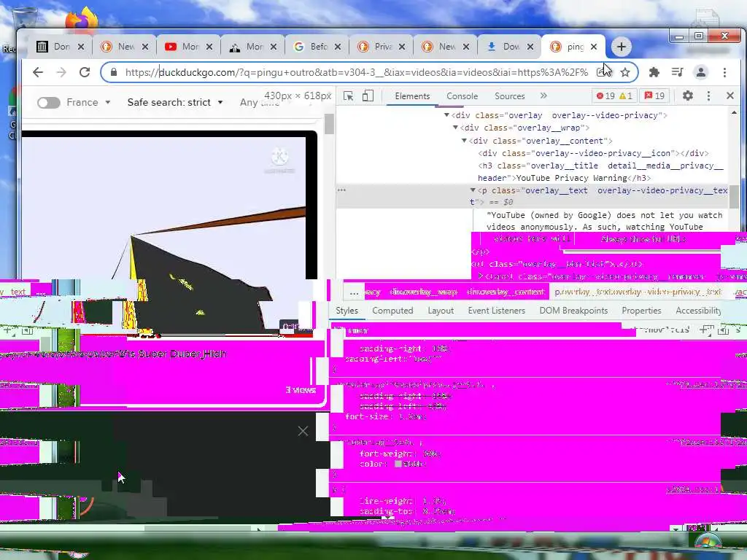Screen dimensions: 747x560
Task: Open a new tab with the plus button
Action: 622,47
